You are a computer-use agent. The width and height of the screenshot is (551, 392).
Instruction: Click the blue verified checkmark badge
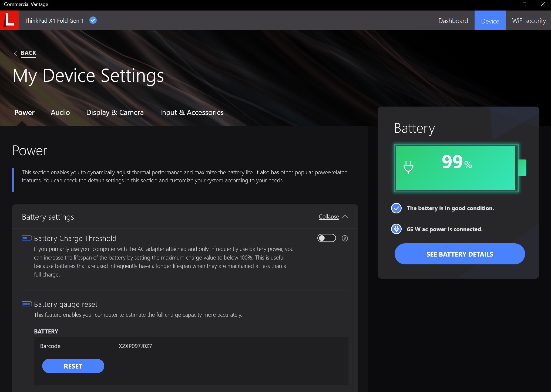click(93, 20)
